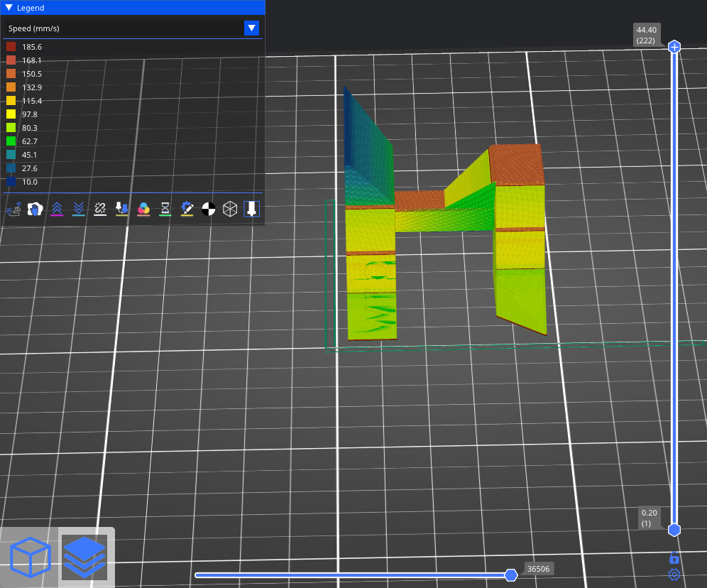Viewport: 707px width, 588px height.
Task: Toggle print pauses hourglass icon
Action: (165, 209)
